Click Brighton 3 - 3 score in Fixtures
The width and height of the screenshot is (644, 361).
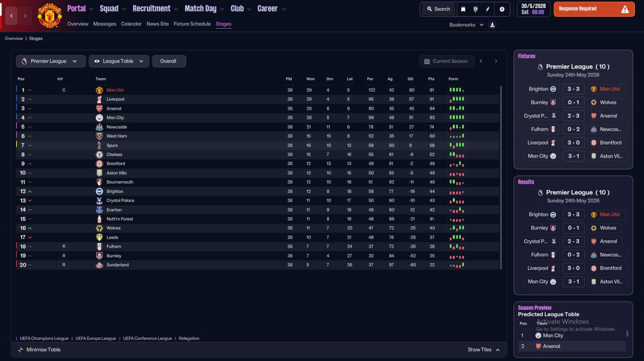[x=574, y=89]
